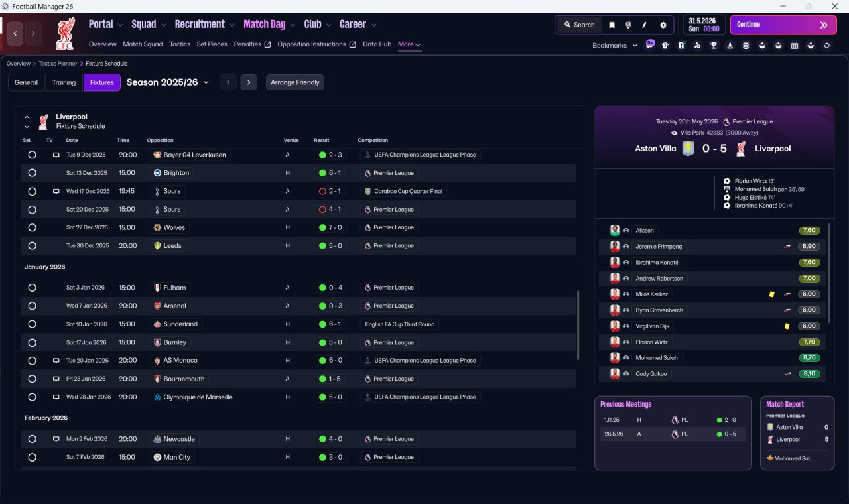Switch to the Training tab

click(64, 82)
